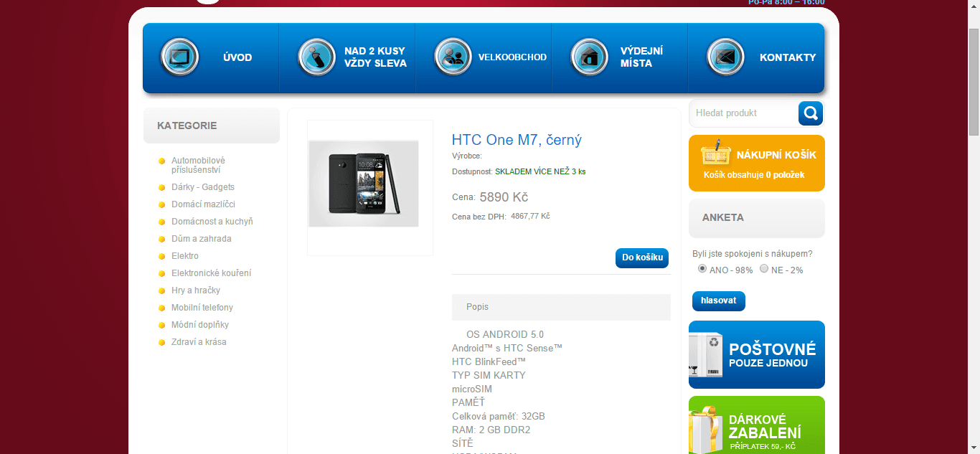Click the HTC One M7, černý title
Screen dimensions: 980x454
(517, 140)
